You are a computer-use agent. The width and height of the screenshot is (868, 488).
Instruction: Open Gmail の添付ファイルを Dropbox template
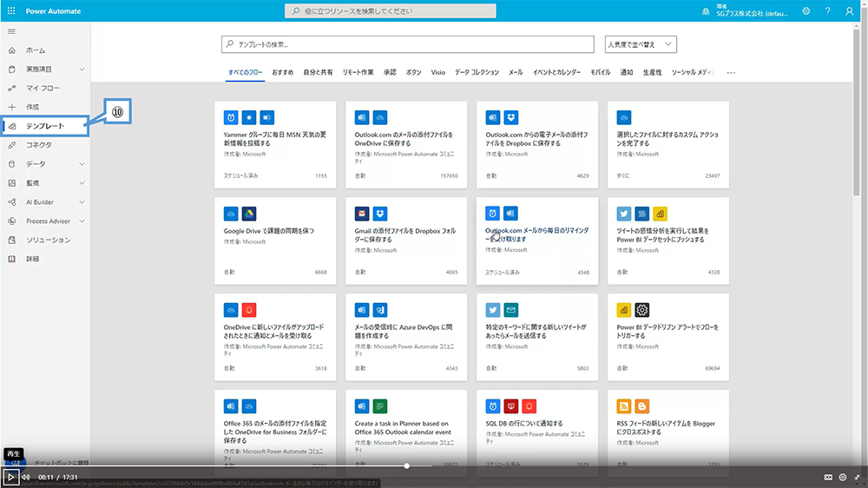click(405, 241)
